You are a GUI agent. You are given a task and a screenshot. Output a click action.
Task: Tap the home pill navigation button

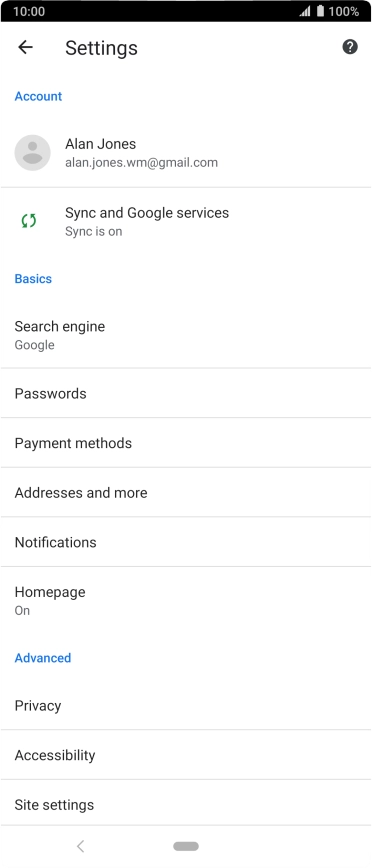[x=186, y=846]
